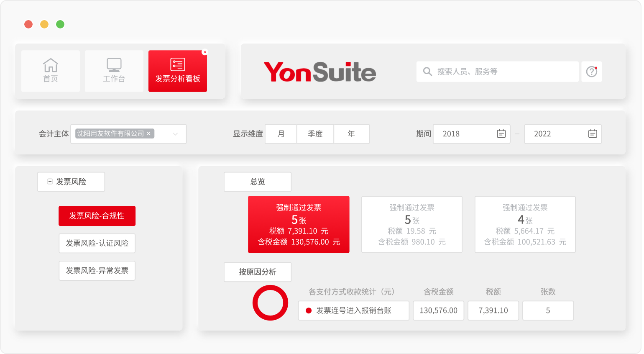Viewport: 644px width, 354px height.
Task: Select the card showing 4 forced-pass invoices
Action: pos(525,224)
